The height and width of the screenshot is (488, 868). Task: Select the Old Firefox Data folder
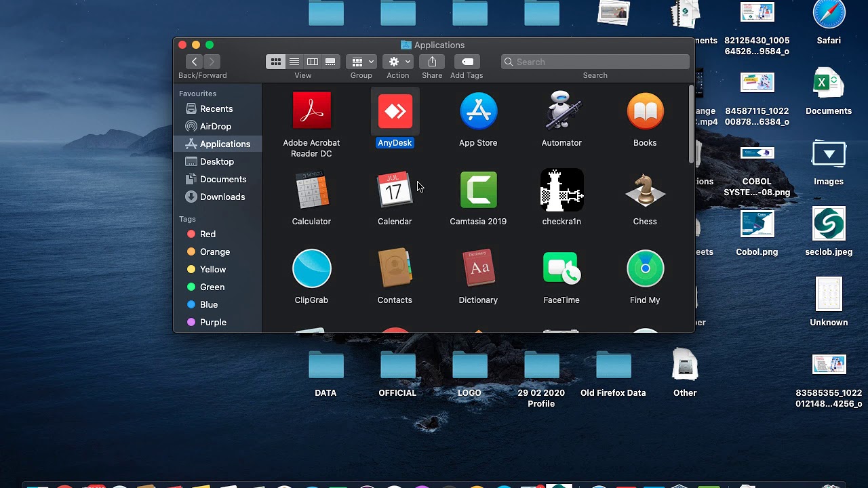614,365
